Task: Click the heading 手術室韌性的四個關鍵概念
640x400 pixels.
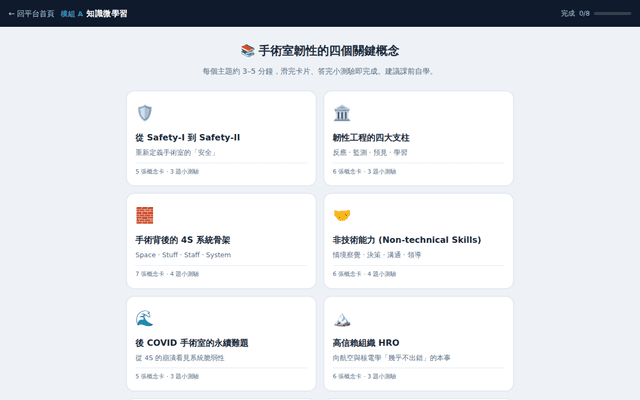Action: 329,51
